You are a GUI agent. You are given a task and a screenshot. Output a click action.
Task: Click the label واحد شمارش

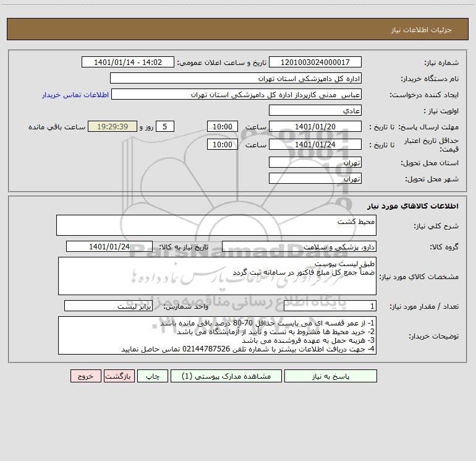coord(186,307)
